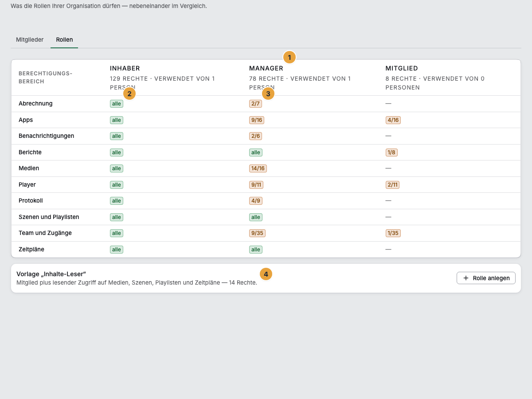The height and width of the screenshot is (399, 532).
Task: Click Manager's "alle" badge in Berichte row
Action: (x=256, y=153)
